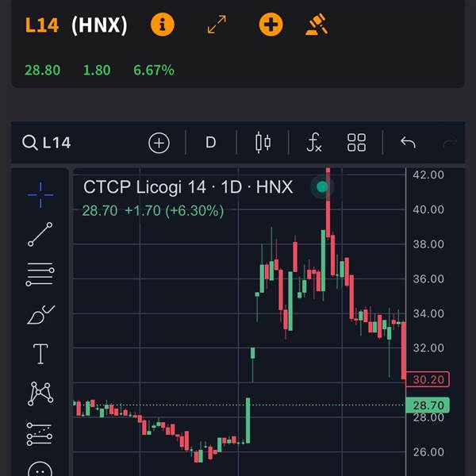The height and width of the screenshot is (476, 476).
Task: Click the L14 symbol search field
Action: click(47, 143)
